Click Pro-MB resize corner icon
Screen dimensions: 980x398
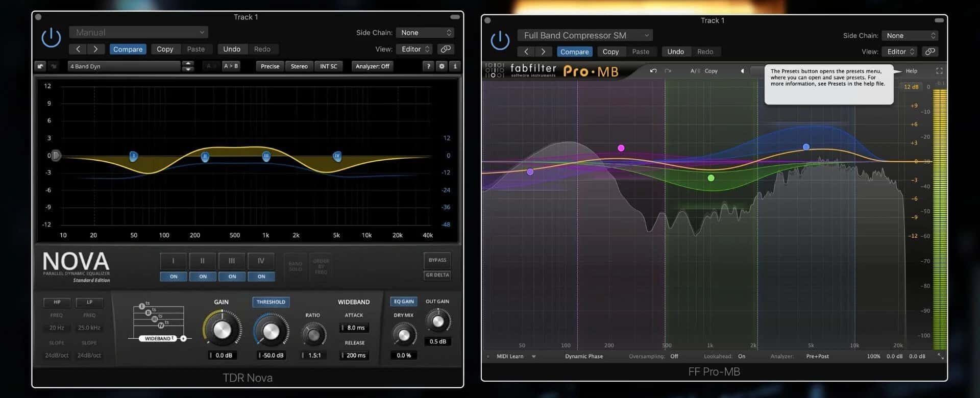[x=940, y=356]
